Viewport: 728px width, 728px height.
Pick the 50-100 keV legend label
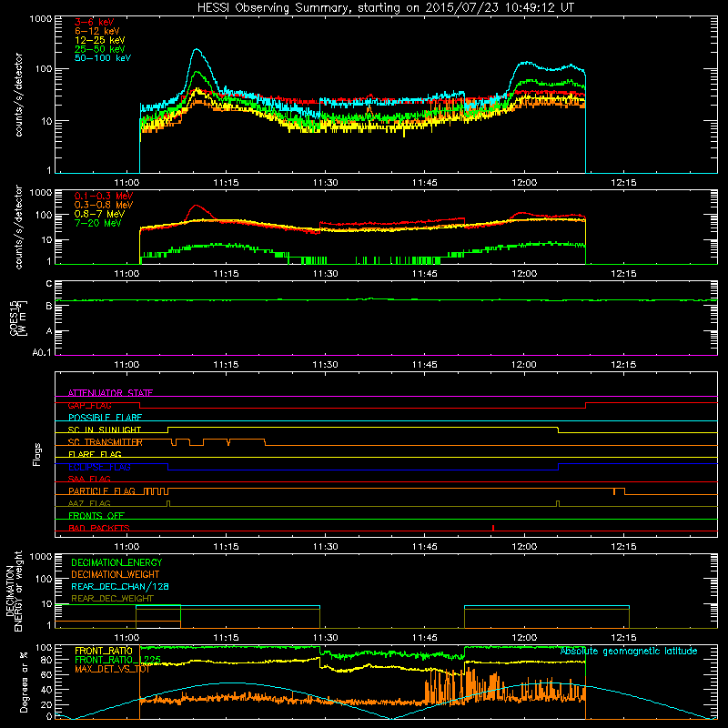[x=103, y=58]
